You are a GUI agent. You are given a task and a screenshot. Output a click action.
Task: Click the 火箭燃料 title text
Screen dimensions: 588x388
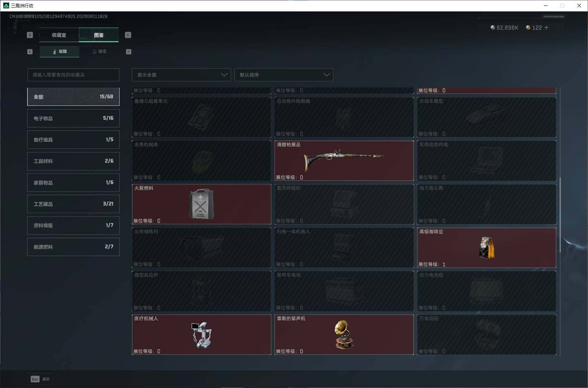(144, 188)
